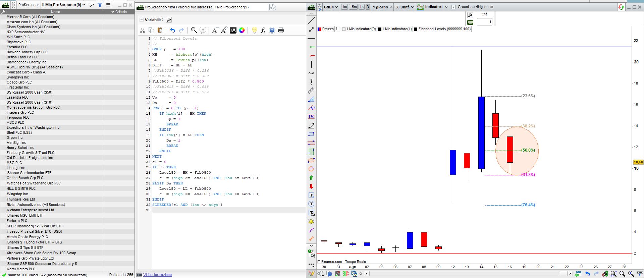Image resolution: width=644 pixels, height=278 pixels.
Task: Open the Video formazione link
Action: click(x=157, y=275)
